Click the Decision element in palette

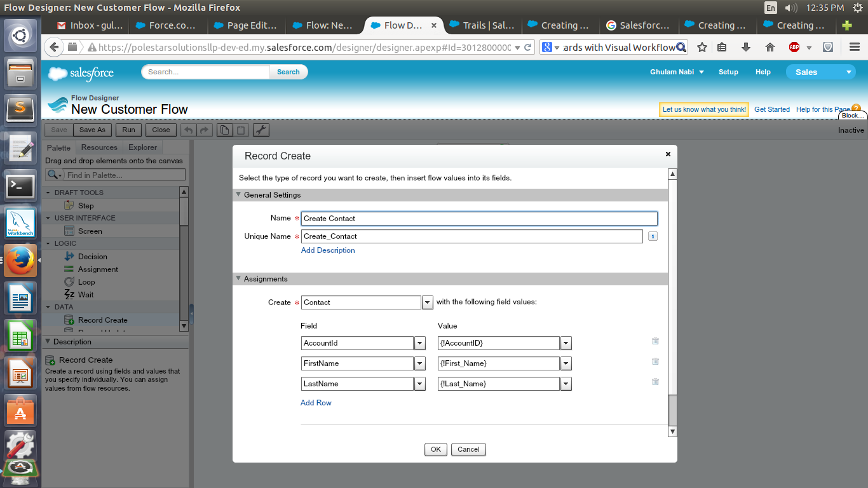tap(92, 257)
